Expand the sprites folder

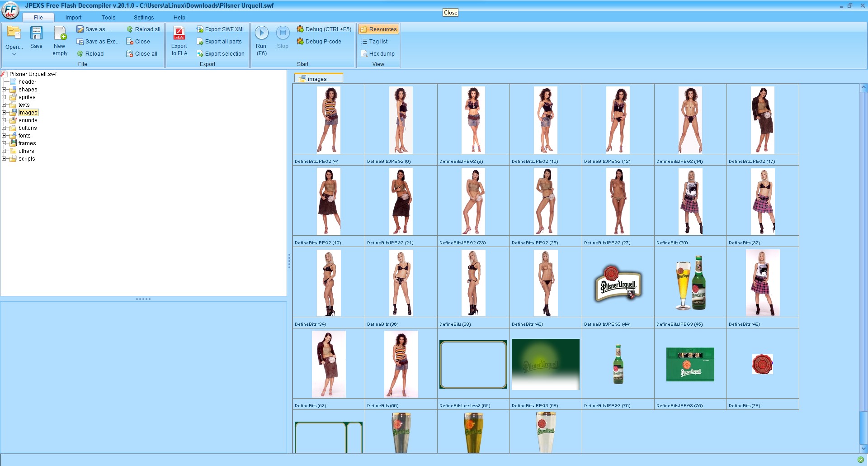[4, 97]
